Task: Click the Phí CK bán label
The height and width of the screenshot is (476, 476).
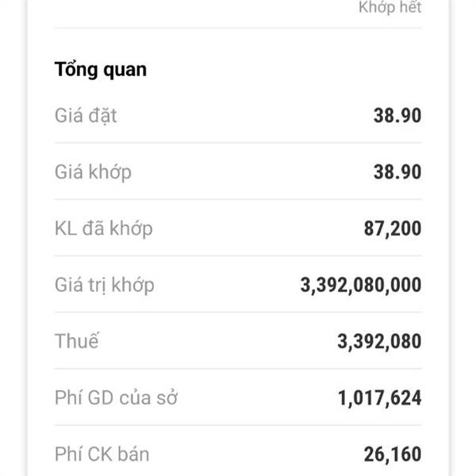Action: pos(102,455)
